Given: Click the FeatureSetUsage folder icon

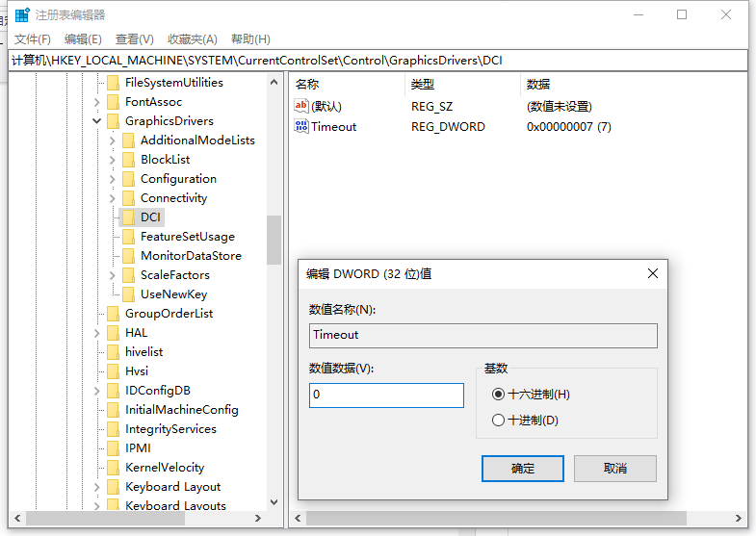Looking at the screenshot, I should (129, 237).
